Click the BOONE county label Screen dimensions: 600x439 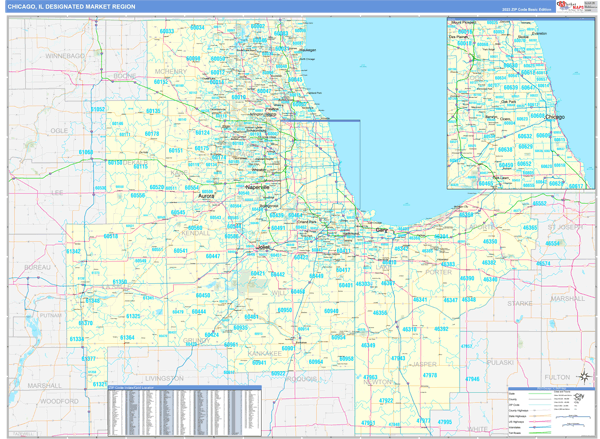pyautogui.click(x=125, y=76)
